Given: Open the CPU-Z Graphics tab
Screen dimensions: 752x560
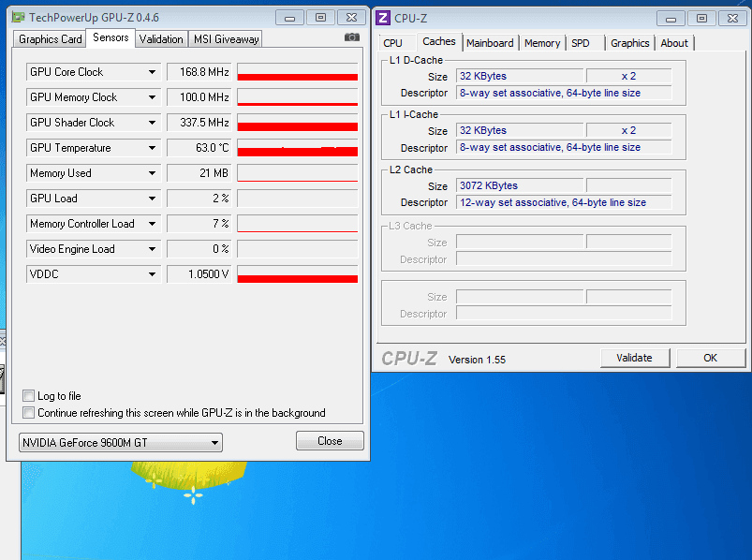Looking at the screenshot, I should 629,43.
